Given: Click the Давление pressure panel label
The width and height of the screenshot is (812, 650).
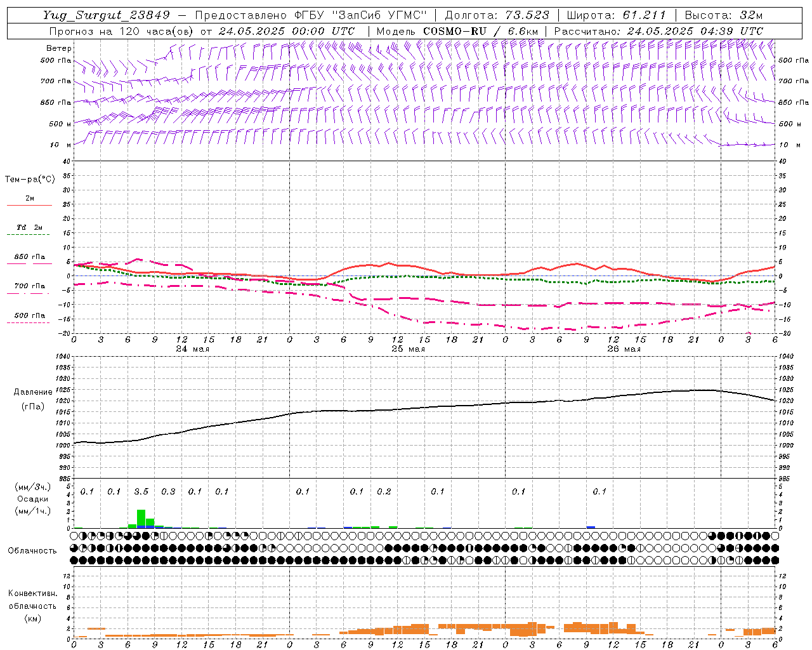Looking at the screenshot, I should point(33,392).
